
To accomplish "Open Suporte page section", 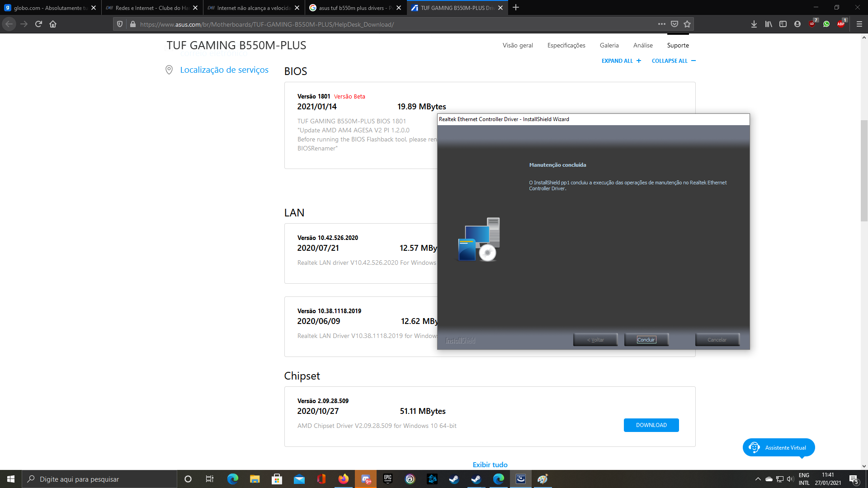I will (x=678, y=45).
